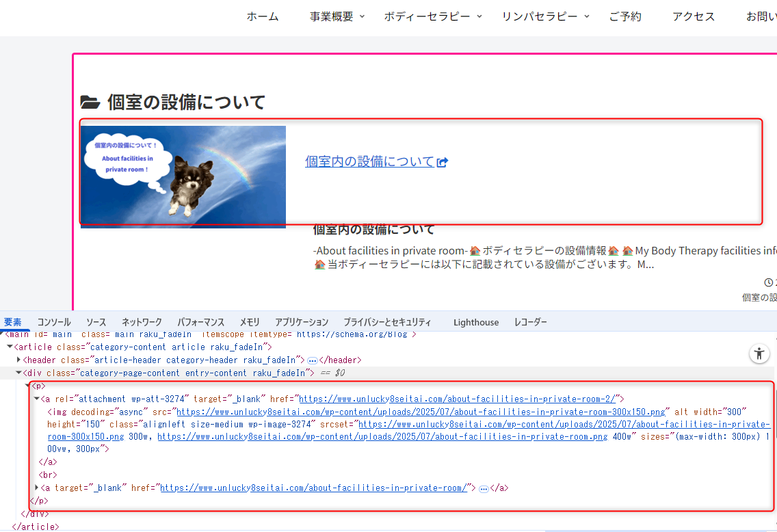The image size is (777, 532).
Task: Switch to the ネットワーク DevTools tab
Action: point(142,322)
